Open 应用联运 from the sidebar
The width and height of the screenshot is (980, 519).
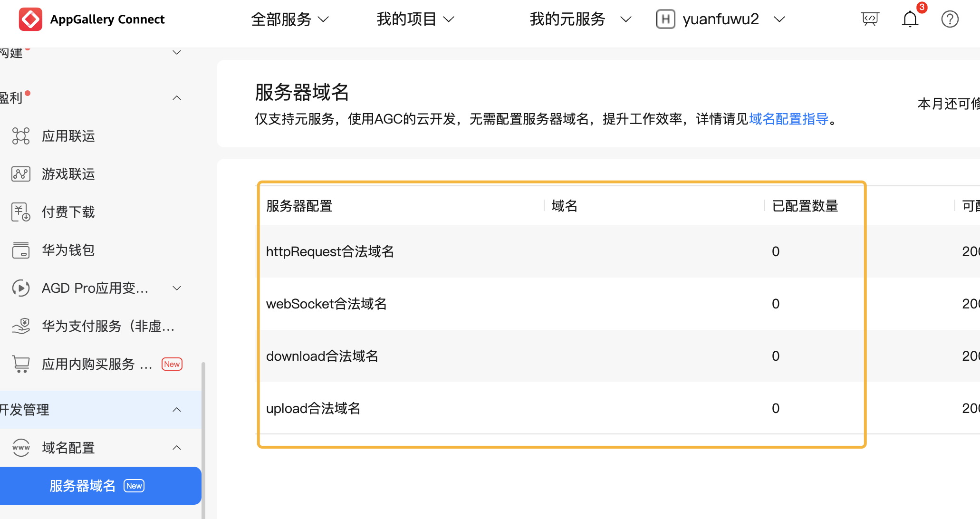coord(68,136)
